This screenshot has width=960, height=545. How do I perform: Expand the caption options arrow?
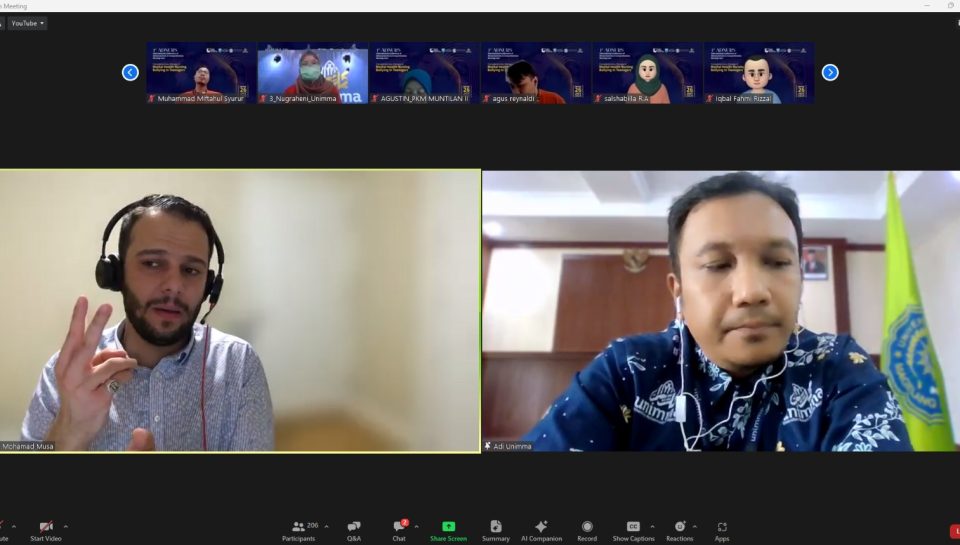pyautogui.click(x=652, y=526)
